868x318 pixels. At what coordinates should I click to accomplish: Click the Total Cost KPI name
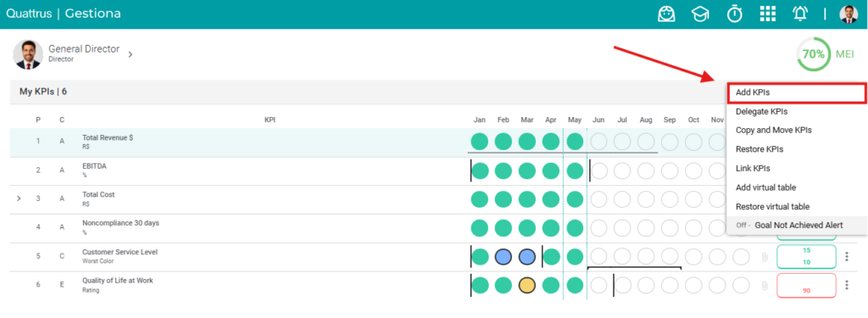pos(98,194)
